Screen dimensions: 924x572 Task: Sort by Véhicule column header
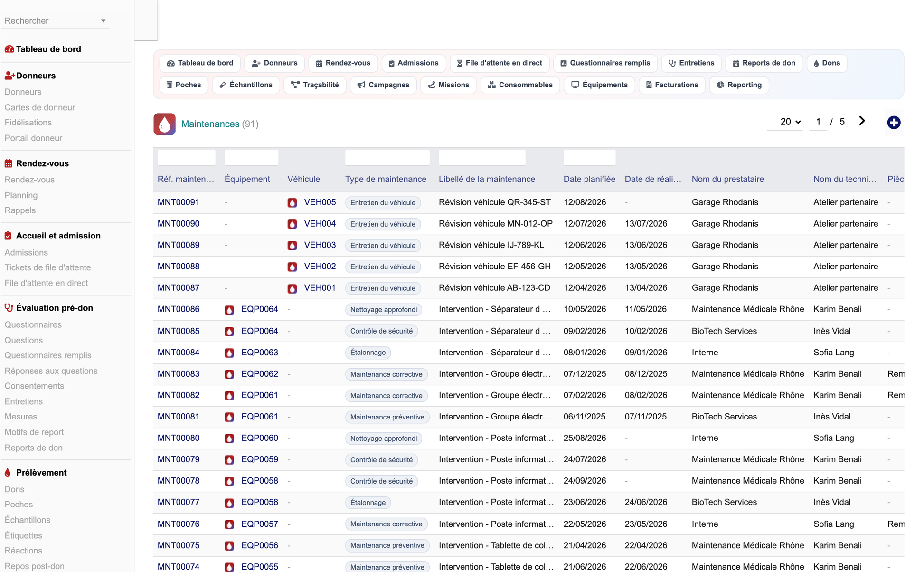(303, 179)
